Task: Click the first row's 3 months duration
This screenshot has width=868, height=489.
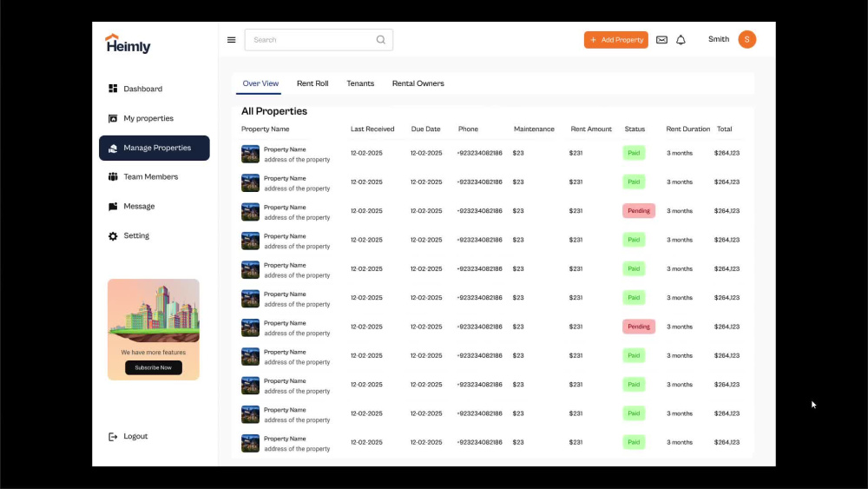Action: click(x=680, y=153)
